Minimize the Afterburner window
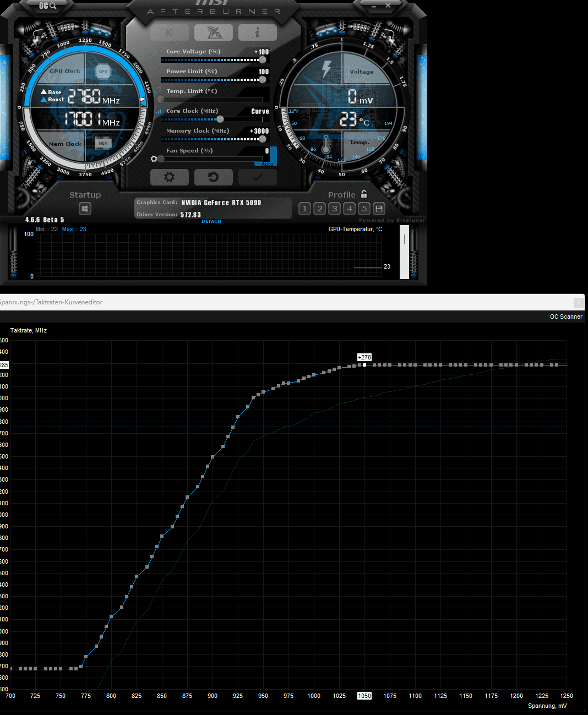The image size is (588, 715). point(374,6)
